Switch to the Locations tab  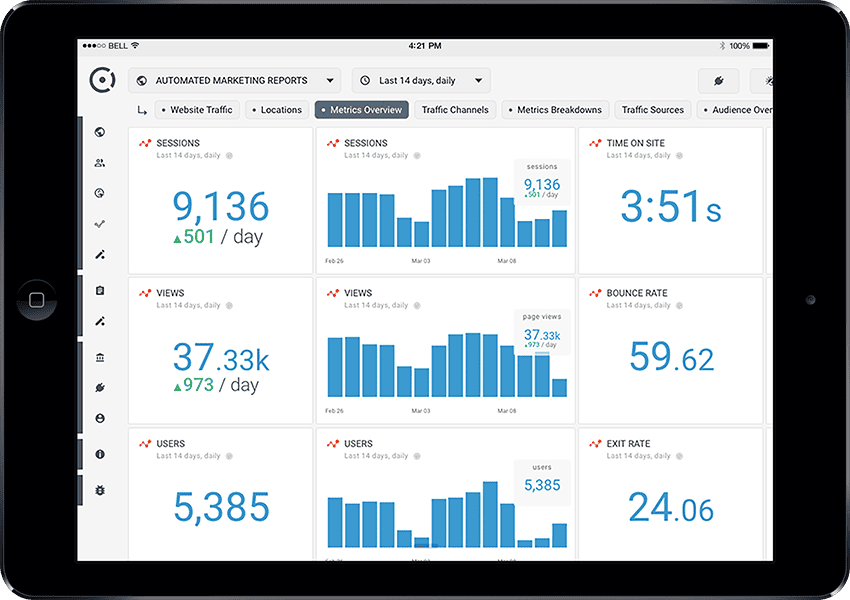click(x=277, y=110)
